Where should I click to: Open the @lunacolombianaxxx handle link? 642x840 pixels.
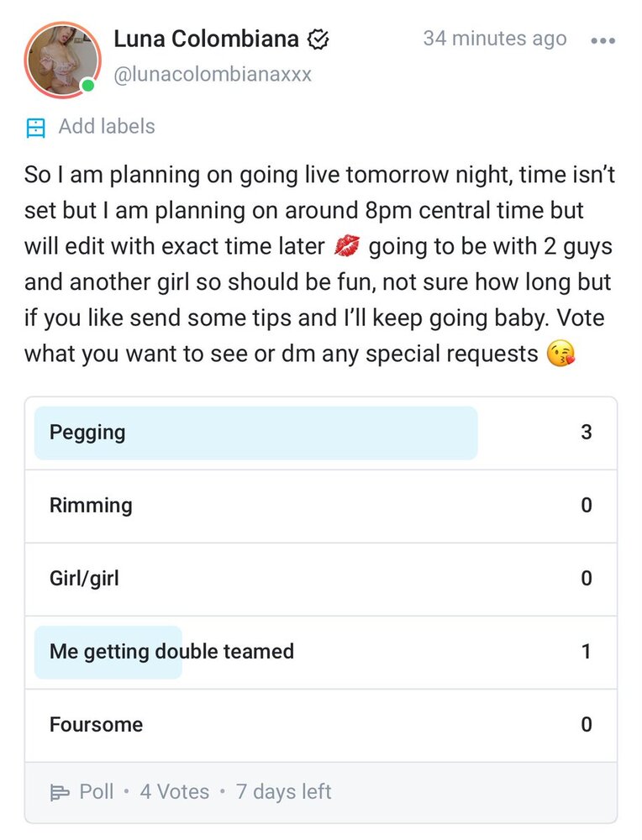pyautogui.click(x=212, y=75)
